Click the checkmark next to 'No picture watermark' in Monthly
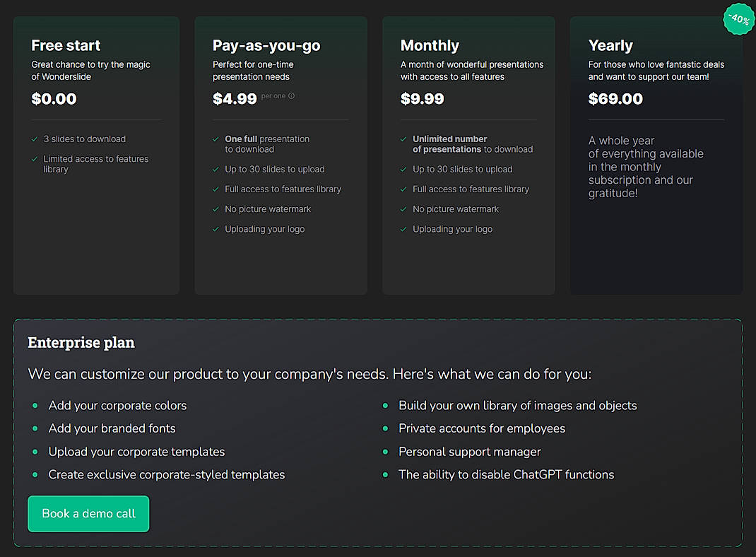The height and width of the screenshot is (557, 756). click(404, 209)
